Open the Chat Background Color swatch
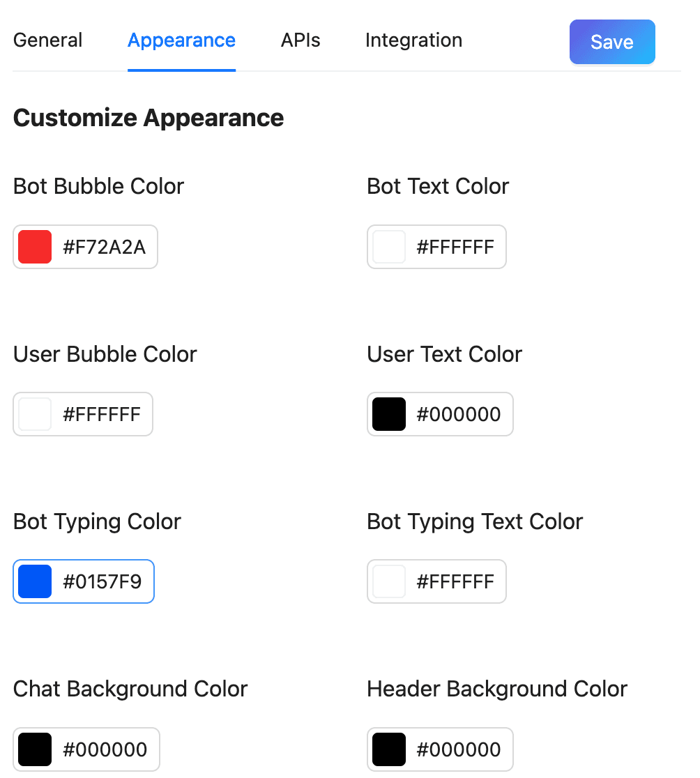 pos(35,749)
